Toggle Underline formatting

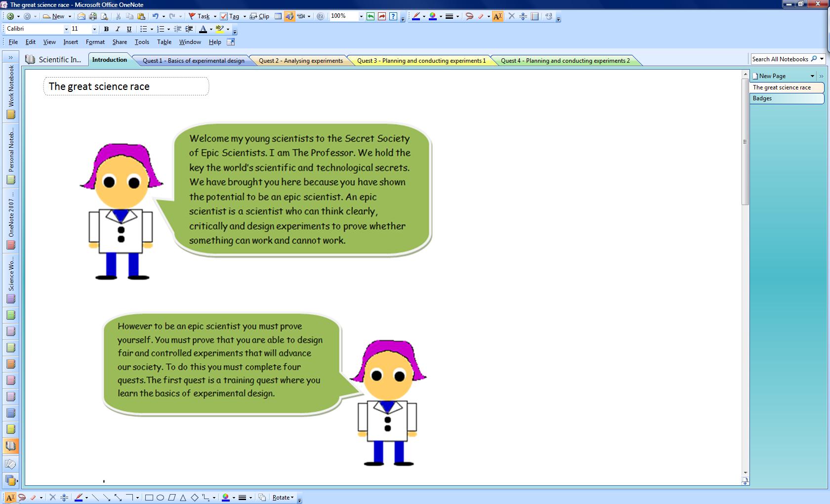coord(129,29)
